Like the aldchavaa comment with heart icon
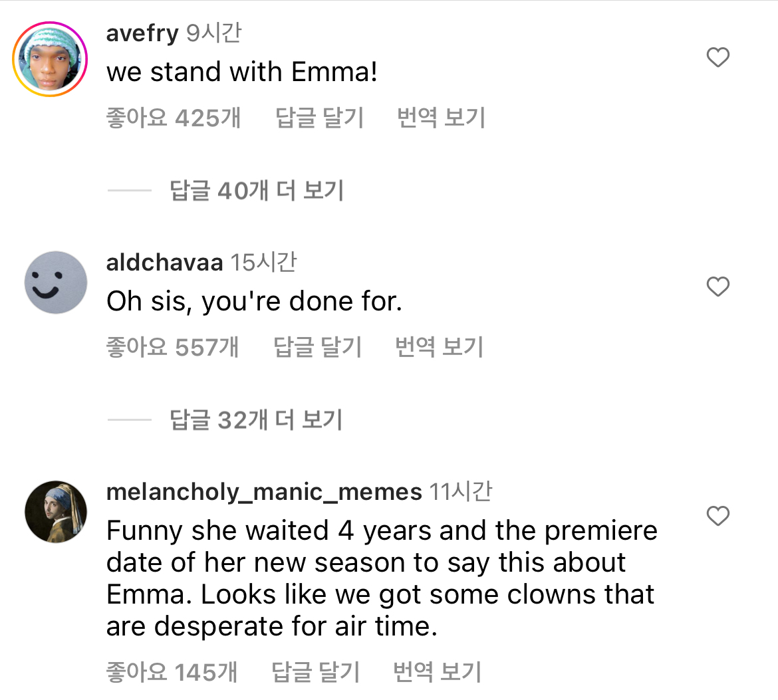 tap(717, 287)
